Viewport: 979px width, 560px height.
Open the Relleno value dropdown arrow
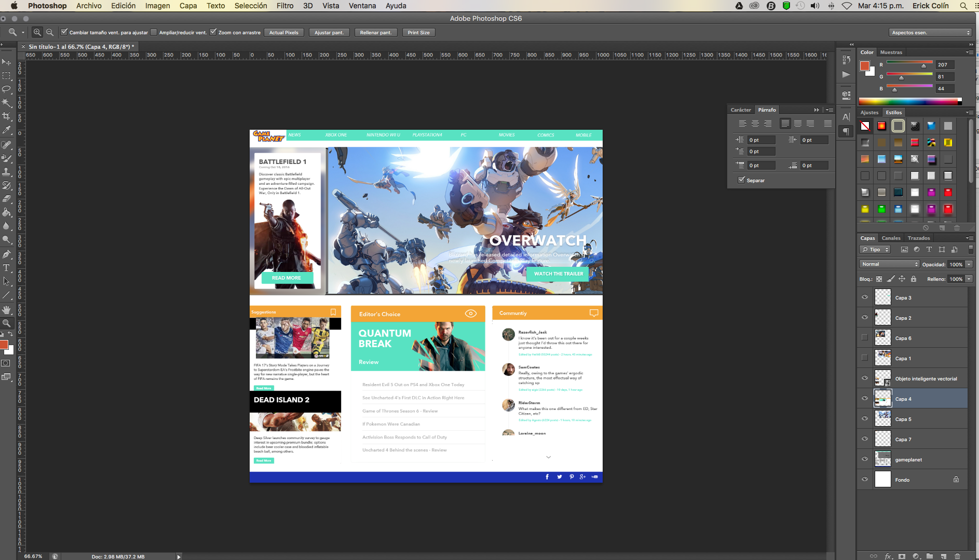(x=969, y=279)
